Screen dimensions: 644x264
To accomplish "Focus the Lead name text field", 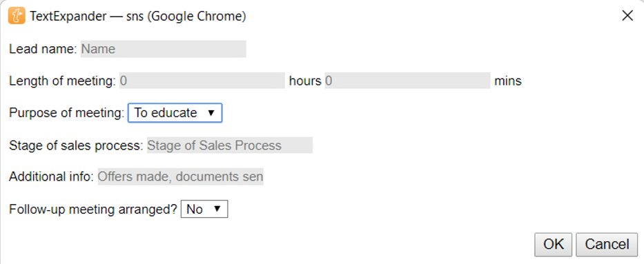I will (164, 49).
